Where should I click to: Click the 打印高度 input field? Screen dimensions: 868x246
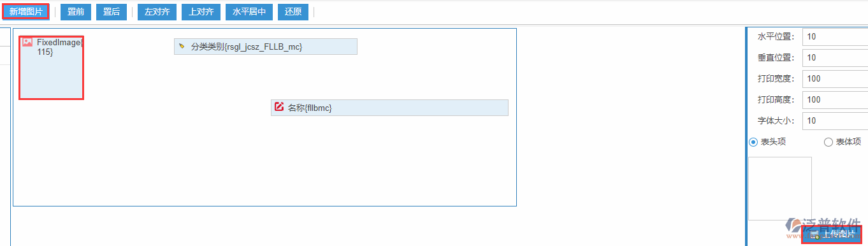835,99
